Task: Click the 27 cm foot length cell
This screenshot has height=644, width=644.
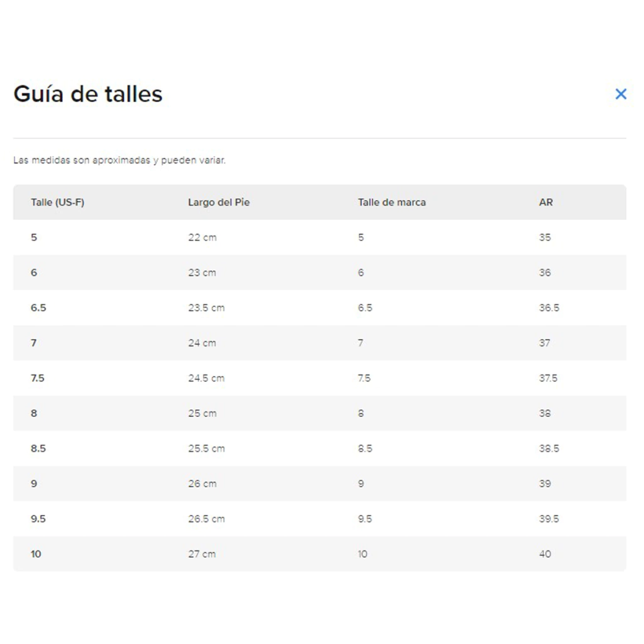Action: tap(202, 554)
